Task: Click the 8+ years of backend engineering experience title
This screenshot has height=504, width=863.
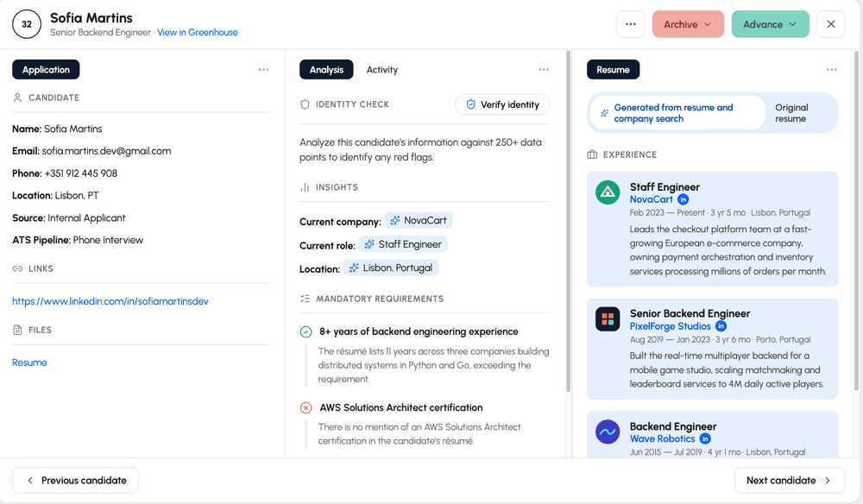Action: 419,331
